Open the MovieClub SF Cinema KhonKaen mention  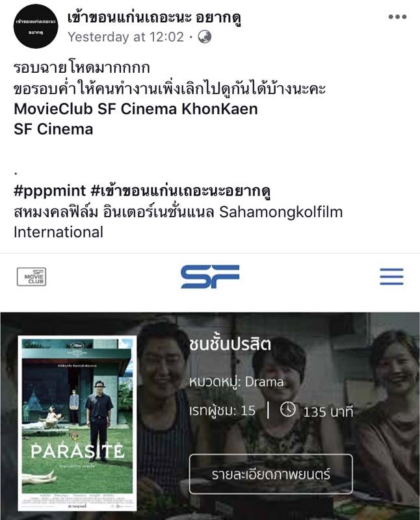136,109
